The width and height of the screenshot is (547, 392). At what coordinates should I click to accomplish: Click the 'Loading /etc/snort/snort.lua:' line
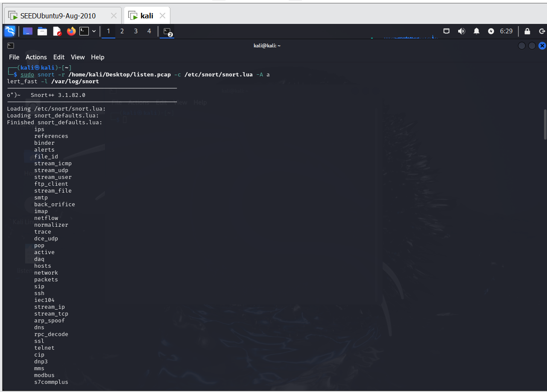point(56,109)
